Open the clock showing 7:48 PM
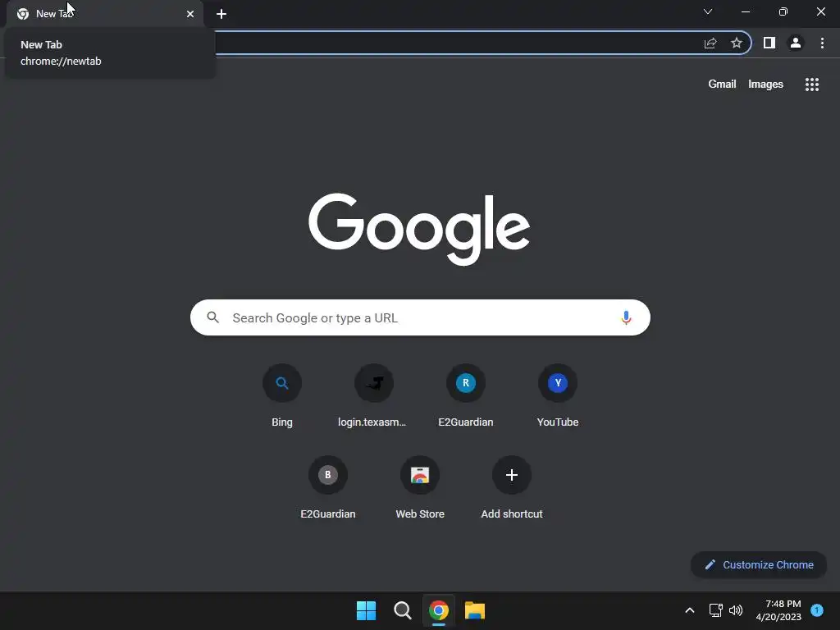 (778, 610)
